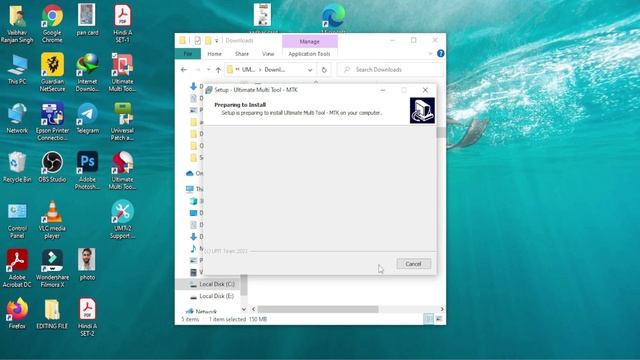Open the Google Chrome desktop shortcut

pos(52,23)
